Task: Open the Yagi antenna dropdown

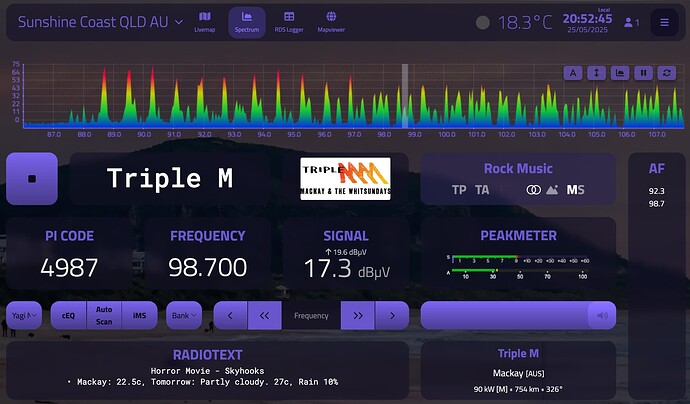Action: [24, 316]
